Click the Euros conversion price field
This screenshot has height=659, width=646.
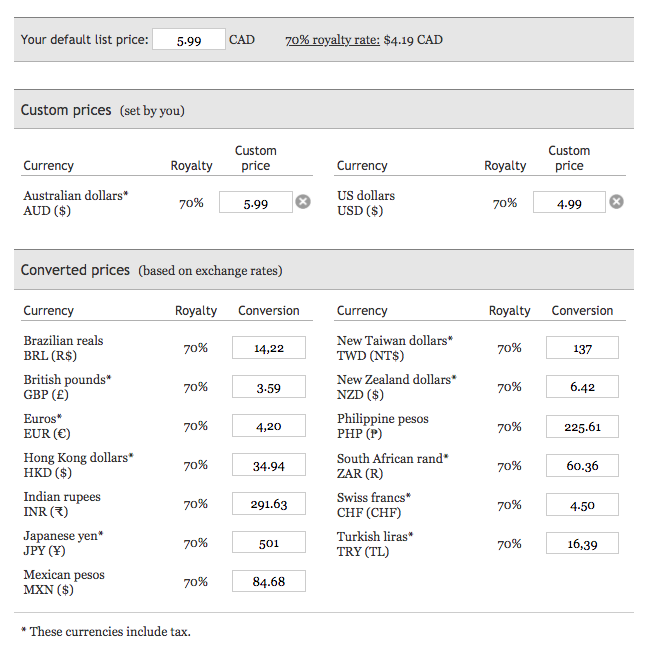[x=268, y=426]
